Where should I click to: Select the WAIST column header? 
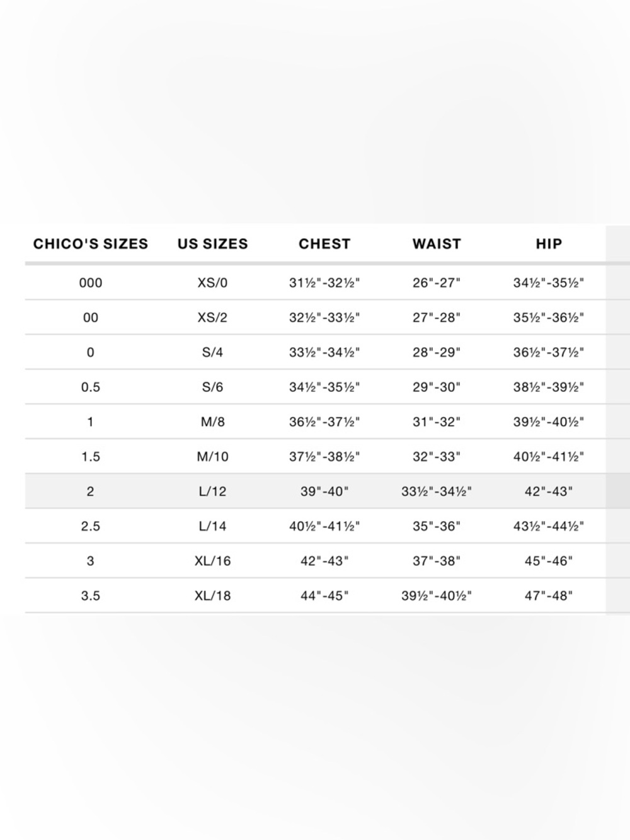(x=437, y=244)
